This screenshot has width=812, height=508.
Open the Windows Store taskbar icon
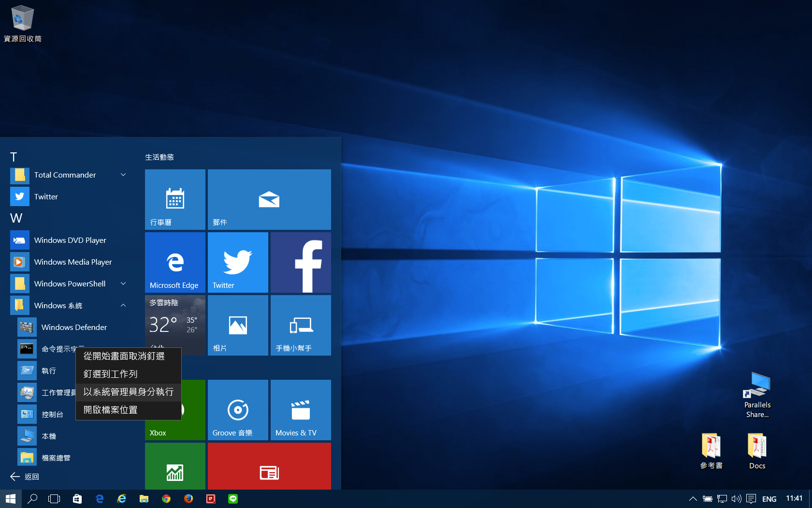pyautogui.click(x=77, y=499)
